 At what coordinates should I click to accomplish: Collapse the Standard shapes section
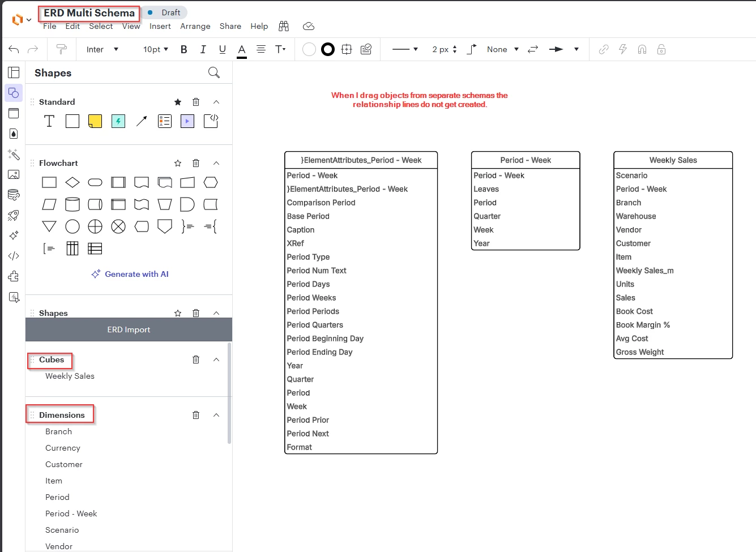point(216,102)
